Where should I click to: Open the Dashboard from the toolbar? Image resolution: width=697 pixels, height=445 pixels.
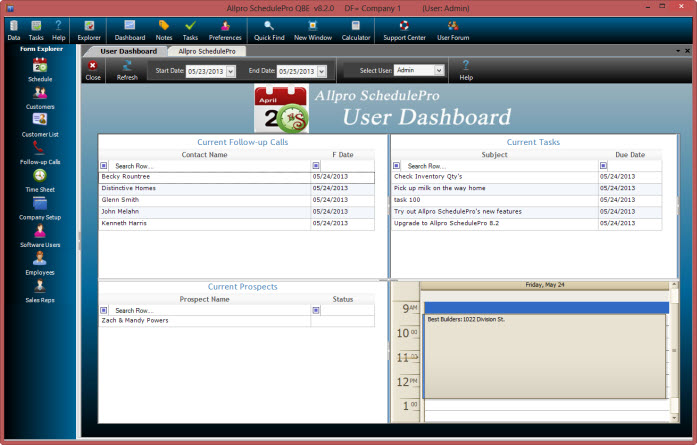(x=130, y=31)
